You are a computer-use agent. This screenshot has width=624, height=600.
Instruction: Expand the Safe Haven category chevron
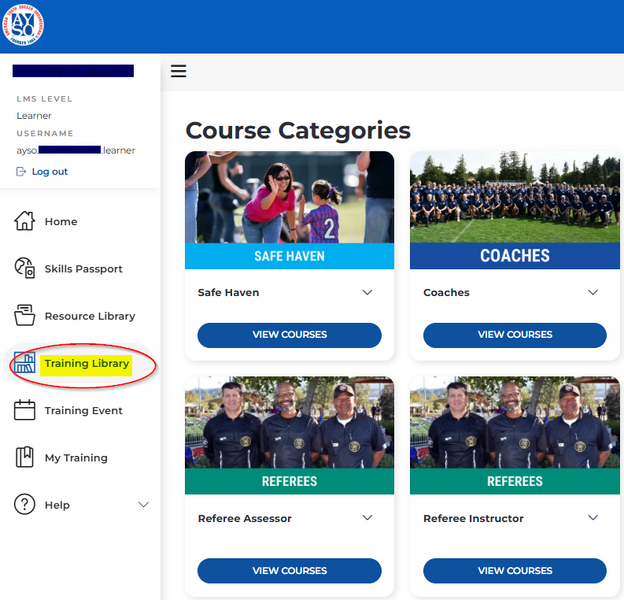[x=367, y=293]
